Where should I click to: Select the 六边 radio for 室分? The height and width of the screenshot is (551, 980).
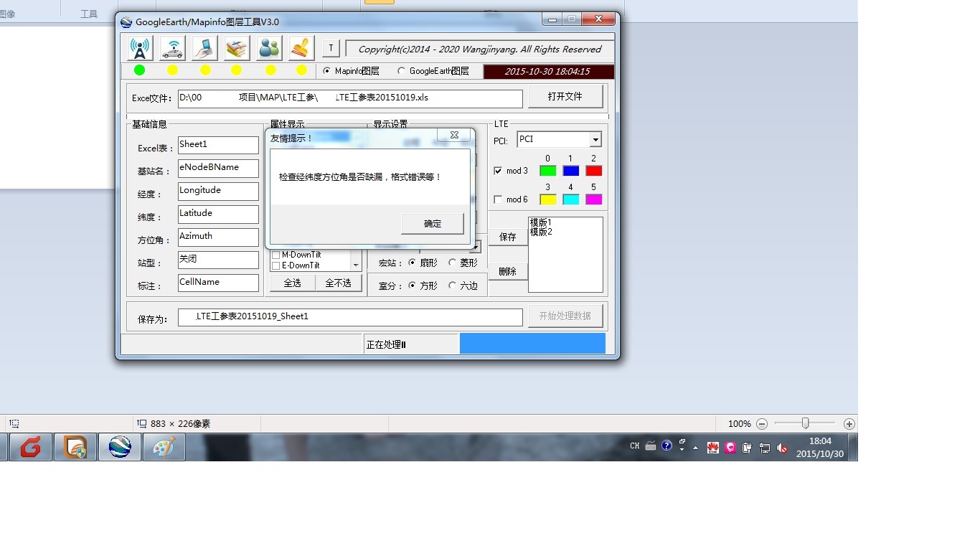click(452, 285)
